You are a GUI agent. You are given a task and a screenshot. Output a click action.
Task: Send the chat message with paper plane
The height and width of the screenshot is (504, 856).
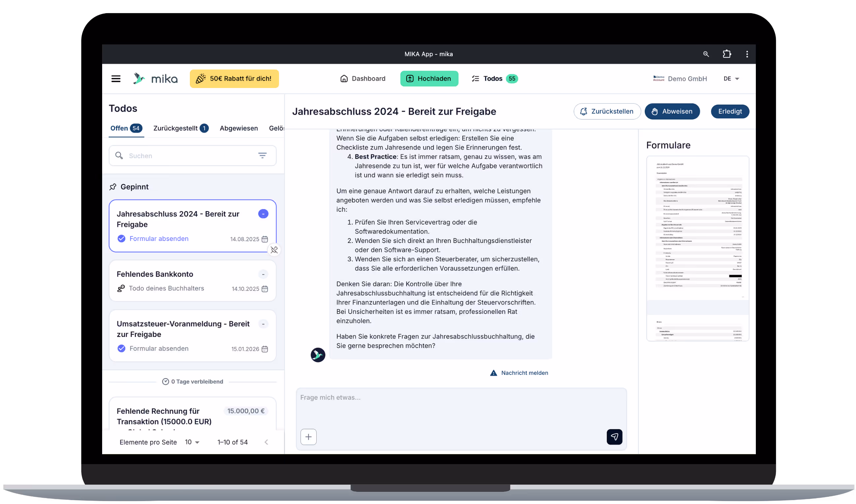(614, 437)
